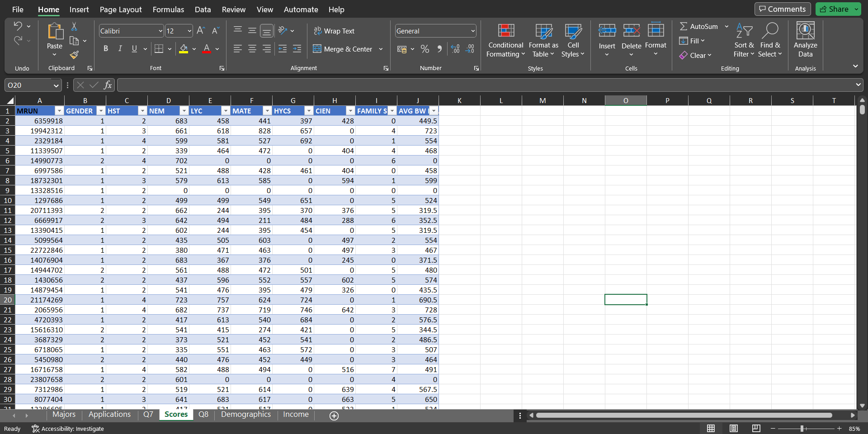The width and height of the screenshot is (868, 434).
Task: Expand Merge & Center options arrow
Action: pyautogui.click(x=381, y=49)
